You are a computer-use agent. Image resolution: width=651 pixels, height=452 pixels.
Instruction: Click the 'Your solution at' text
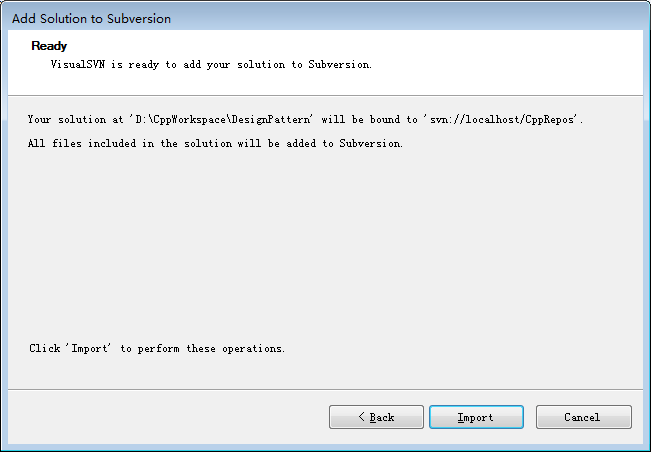click(74, 120)
